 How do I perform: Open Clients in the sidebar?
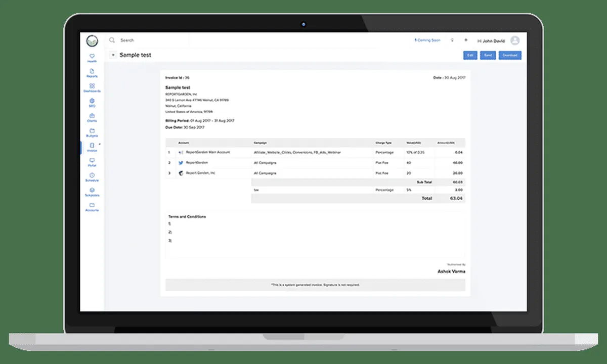[x=92, y=118]
